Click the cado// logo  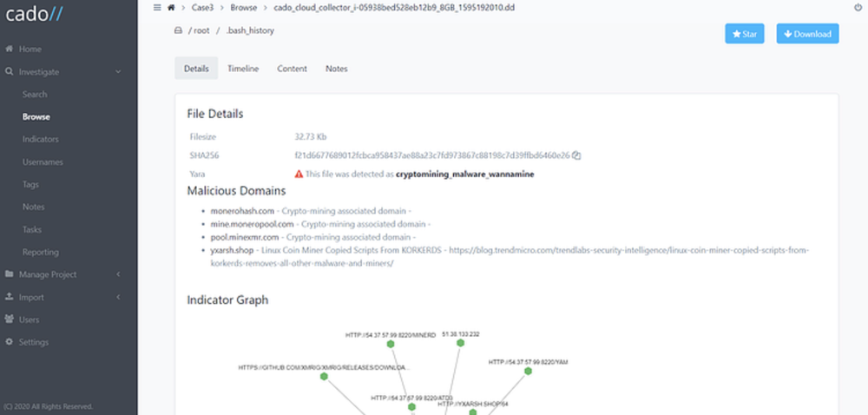[x=35, y=15]
